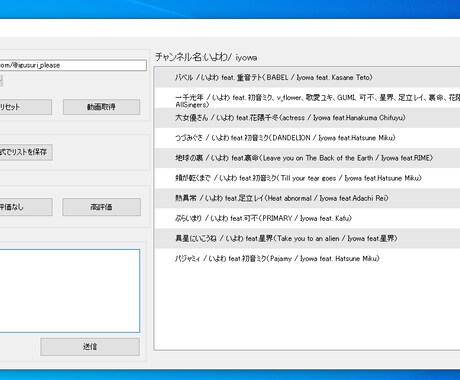460x380 pixels.
Task: Select the つづみぐさ DANDELION row
Action: pyautogui.click(x=307, y=138)
